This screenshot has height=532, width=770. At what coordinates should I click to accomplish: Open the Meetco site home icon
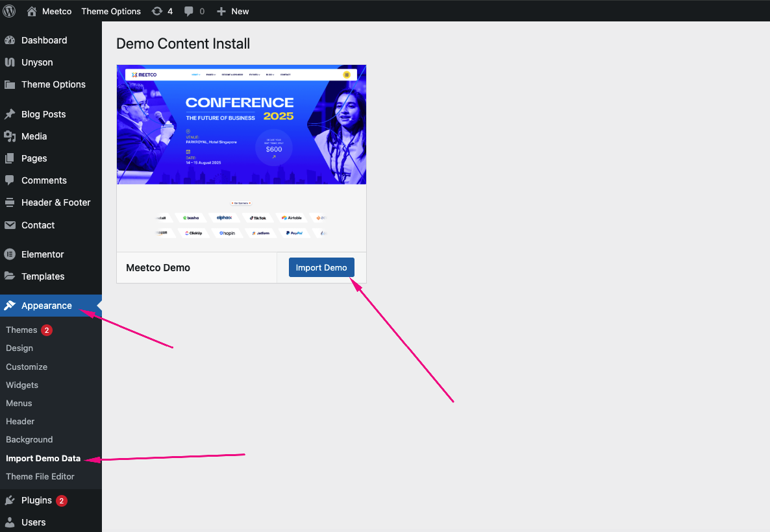click(32, 11)
